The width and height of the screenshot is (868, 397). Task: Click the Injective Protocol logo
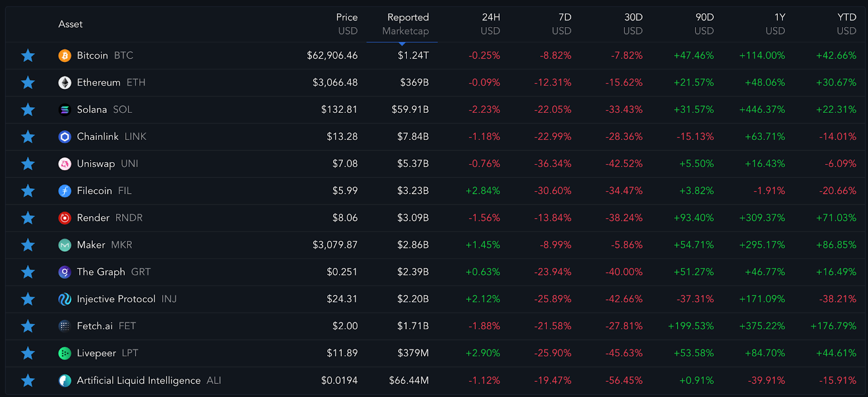coord(65,299)
